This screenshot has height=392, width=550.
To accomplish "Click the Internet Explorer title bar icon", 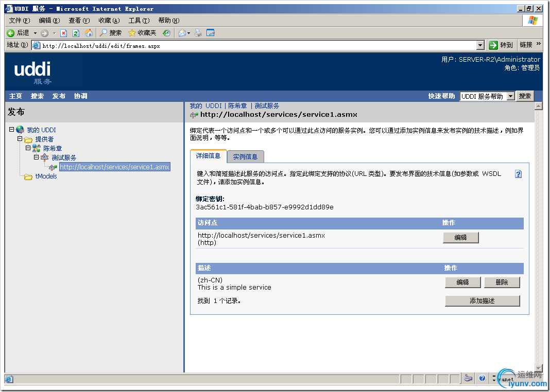I will [9, 8].
